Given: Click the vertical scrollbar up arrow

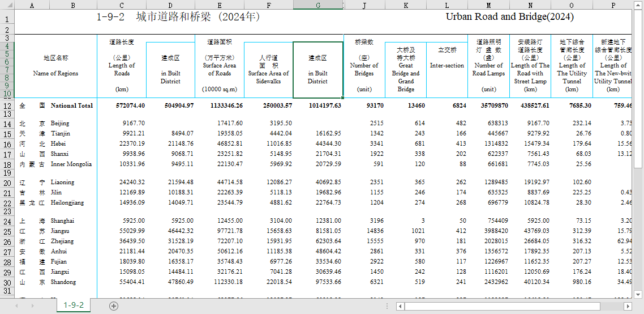Looking at the screenshot, I should (x=638, y=4).
